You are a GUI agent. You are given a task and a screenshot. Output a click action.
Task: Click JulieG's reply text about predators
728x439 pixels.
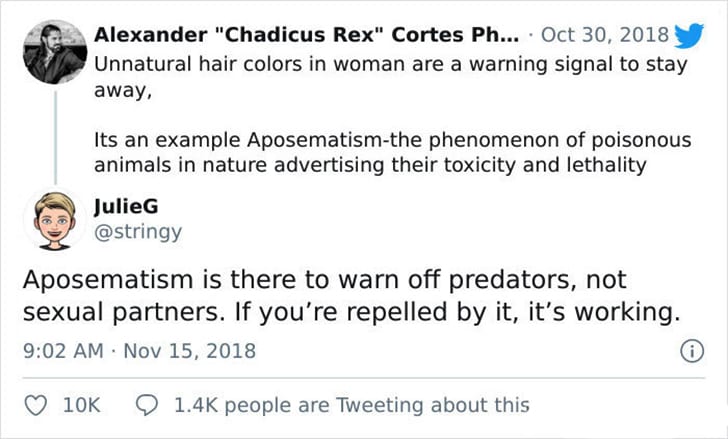coord(351,296)
